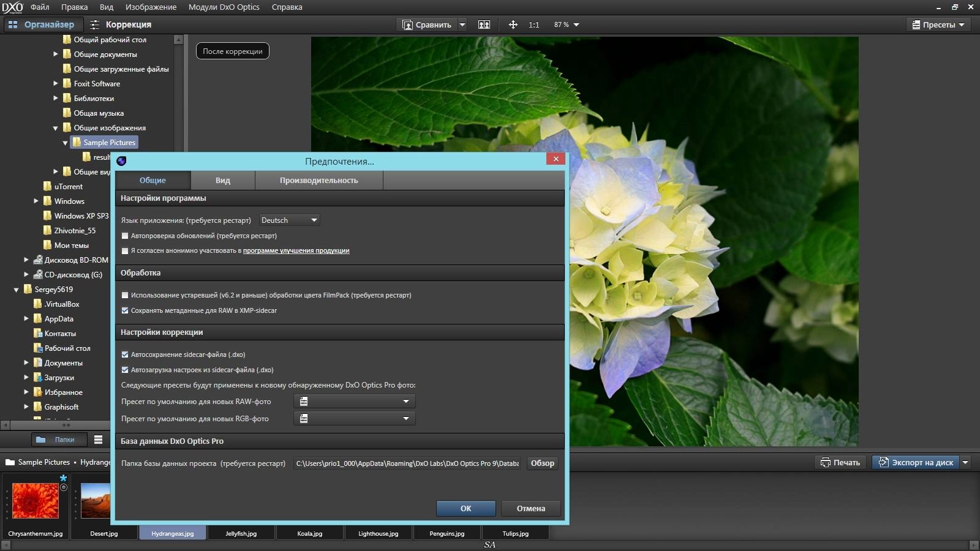The image size is (980, 551).
Task: Toggle Автозагрузка настроек из sidecar-файла checkbox
Action: [x=125, y=370]
